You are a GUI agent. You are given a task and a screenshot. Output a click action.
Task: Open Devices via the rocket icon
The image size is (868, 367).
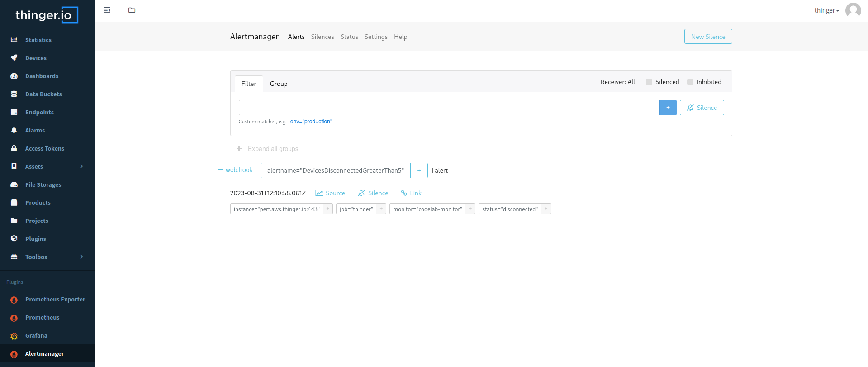coord(14,58)
